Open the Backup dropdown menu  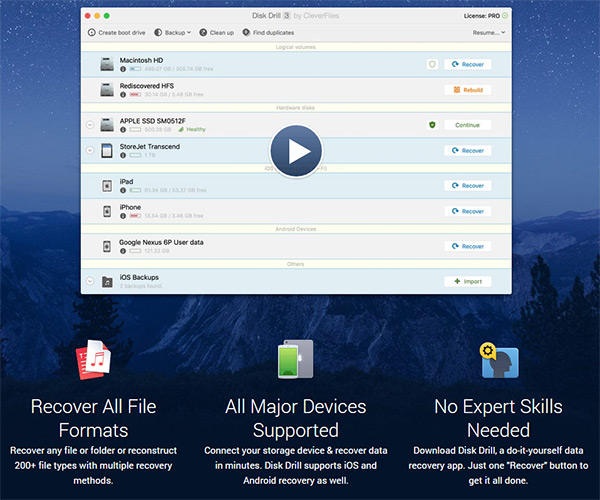(x=172, y=33)
